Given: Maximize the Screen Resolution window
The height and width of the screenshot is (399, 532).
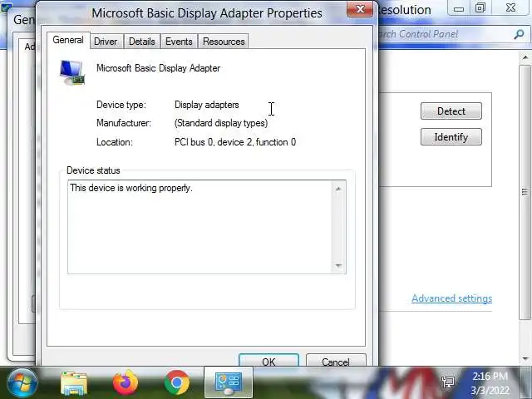Looking at the screenshot, I should [x=480, y=8].
